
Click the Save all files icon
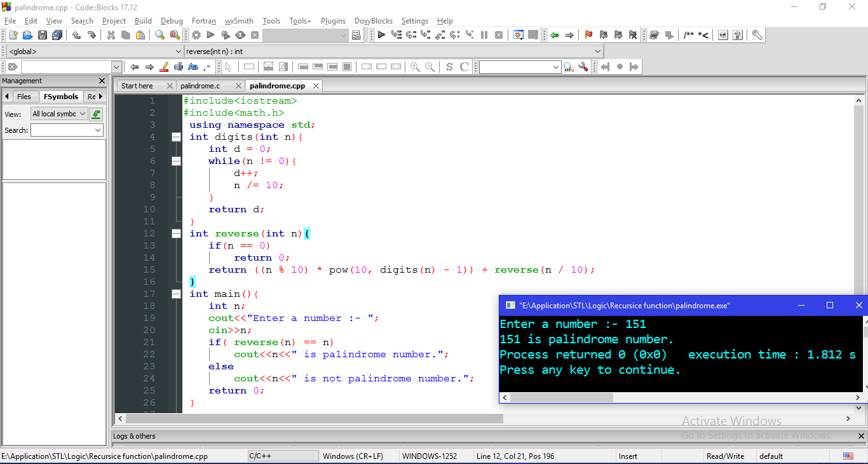pyautogui.click(x=57, y=35)
